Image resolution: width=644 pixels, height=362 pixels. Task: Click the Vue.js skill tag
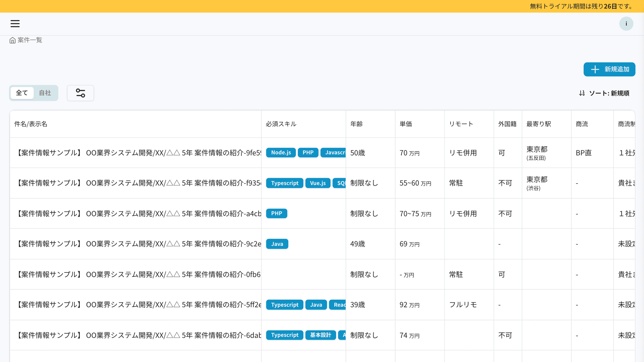(x=318, y=183)
